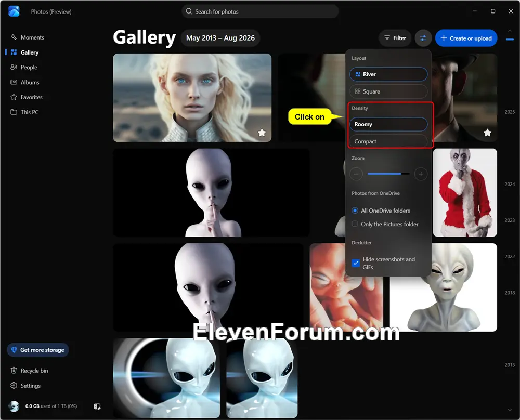520x420 pixels.
Task: Click the Settings gear icon
Action: click(14, 385)
